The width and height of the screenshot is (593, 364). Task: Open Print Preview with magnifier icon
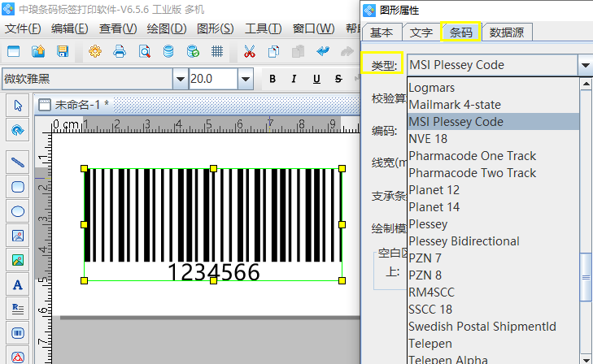144,52
